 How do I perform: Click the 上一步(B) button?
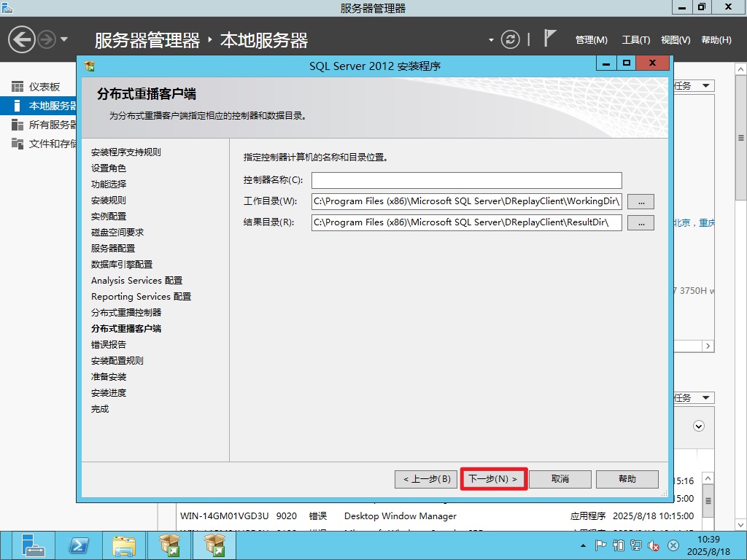pos(426,479)
